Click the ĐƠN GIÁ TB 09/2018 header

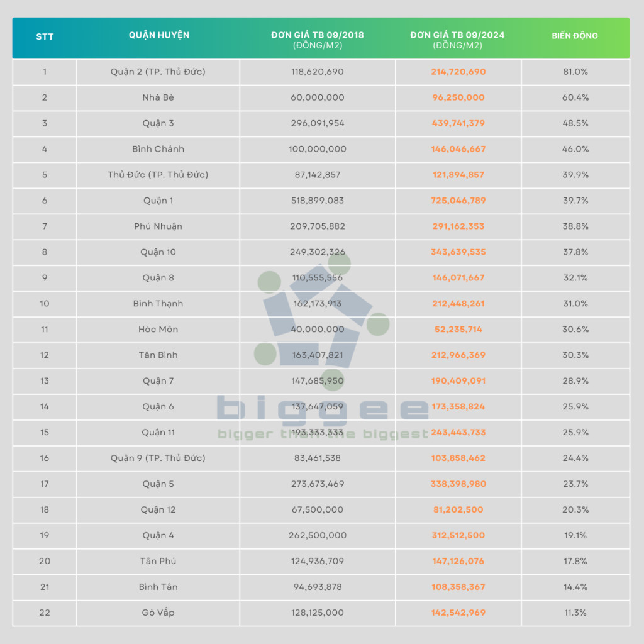318,40
